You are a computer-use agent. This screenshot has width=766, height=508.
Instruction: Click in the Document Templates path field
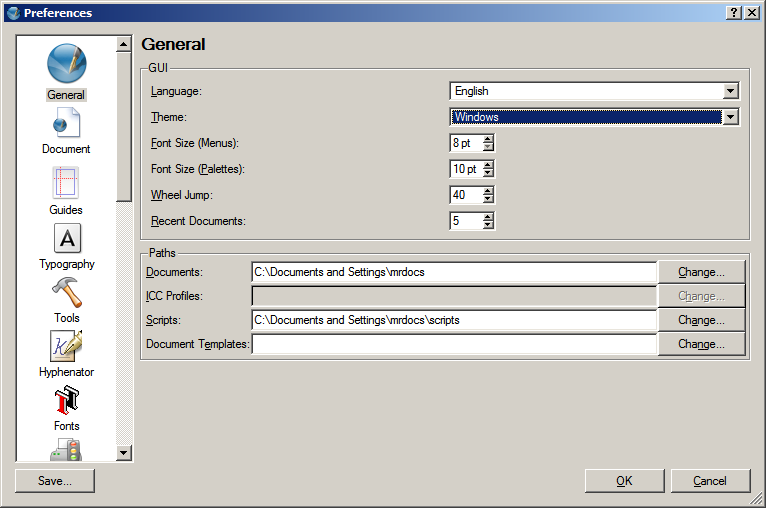coord(454,344)
